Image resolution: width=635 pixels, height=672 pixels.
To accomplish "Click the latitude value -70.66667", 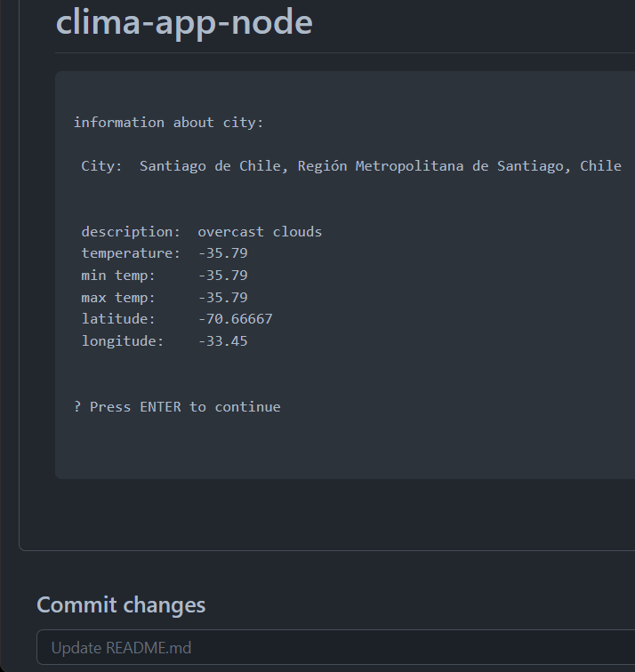I will (x=235, y=319).
